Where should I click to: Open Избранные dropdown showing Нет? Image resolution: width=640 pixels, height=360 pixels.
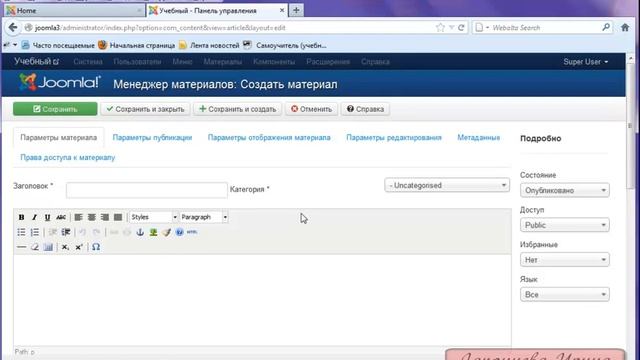click(564, 260)
